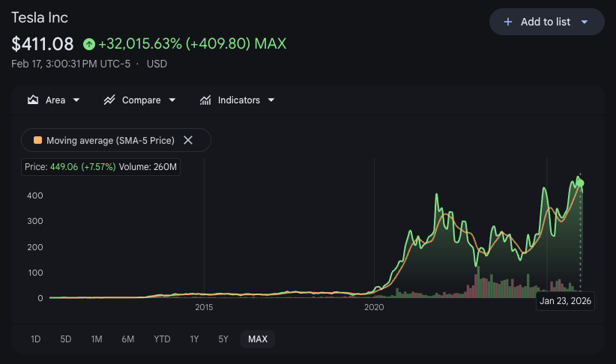The image size is (616, 364).
Task: Remove the Moving average SMA-5 indicator
Action: click(x=188, y=140)
